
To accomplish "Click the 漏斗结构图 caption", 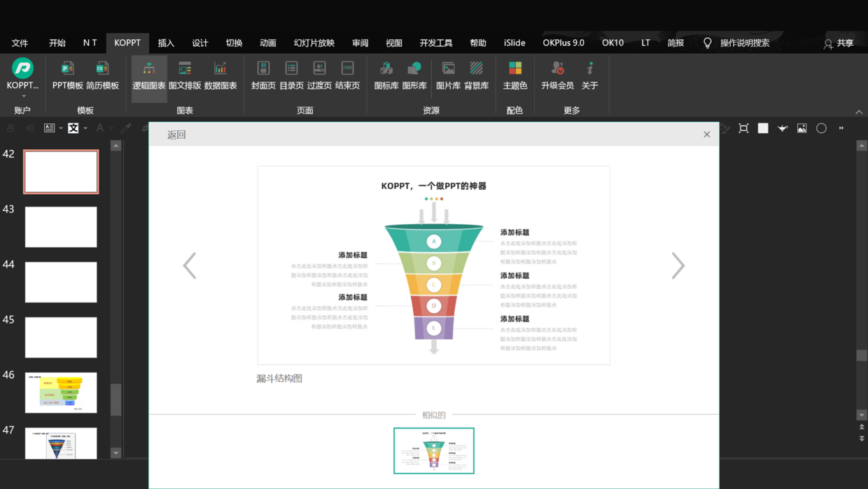I will click(x=279, y=378).
